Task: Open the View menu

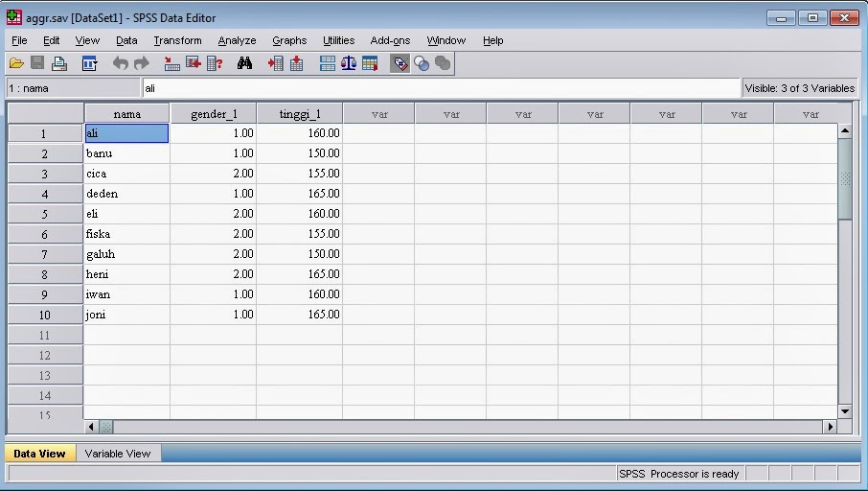Action: click(87, 40)
